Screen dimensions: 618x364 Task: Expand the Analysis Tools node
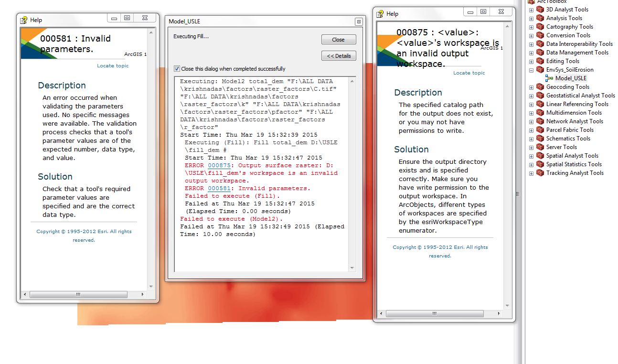(531, 18)
